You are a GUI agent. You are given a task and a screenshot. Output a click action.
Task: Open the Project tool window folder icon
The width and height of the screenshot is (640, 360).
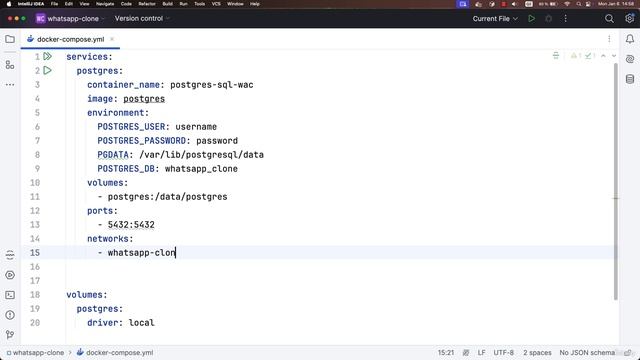10,39
